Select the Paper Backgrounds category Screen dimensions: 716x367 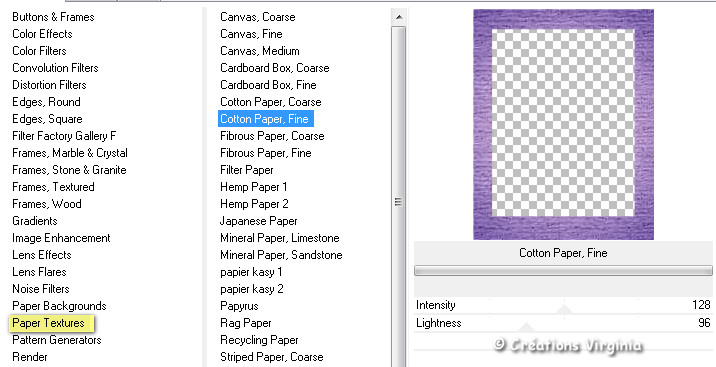(59, 306)
